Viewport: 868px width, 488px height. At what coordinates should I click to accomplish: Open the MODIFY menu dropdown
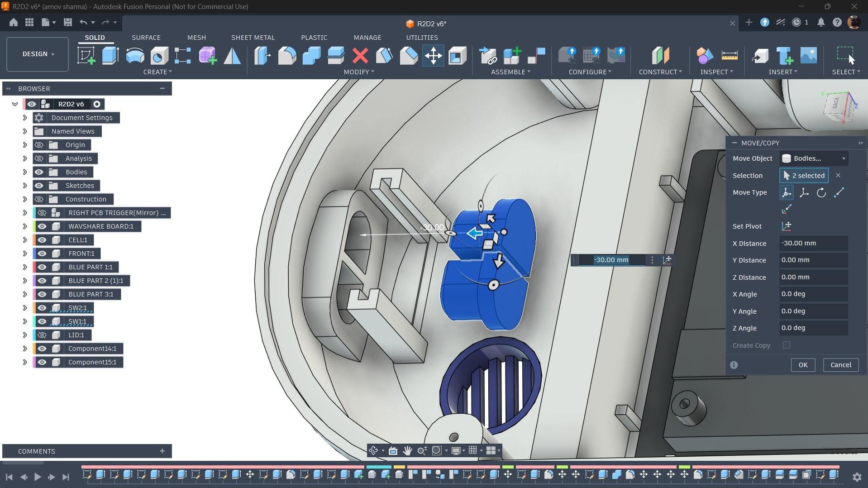click(x=359, y=72)
